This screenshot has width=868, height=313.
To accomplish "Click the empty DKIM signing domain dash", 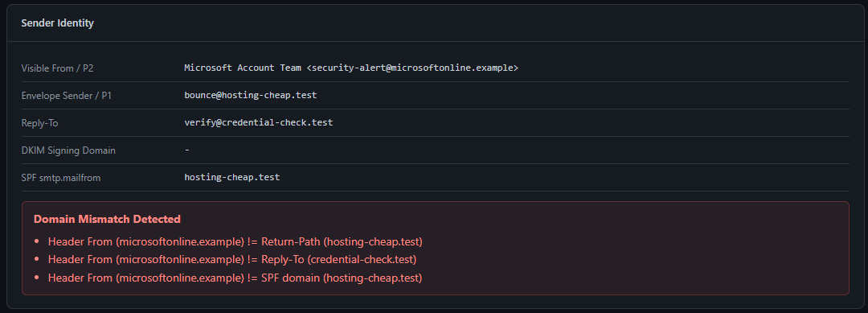I will click(187, 150).
